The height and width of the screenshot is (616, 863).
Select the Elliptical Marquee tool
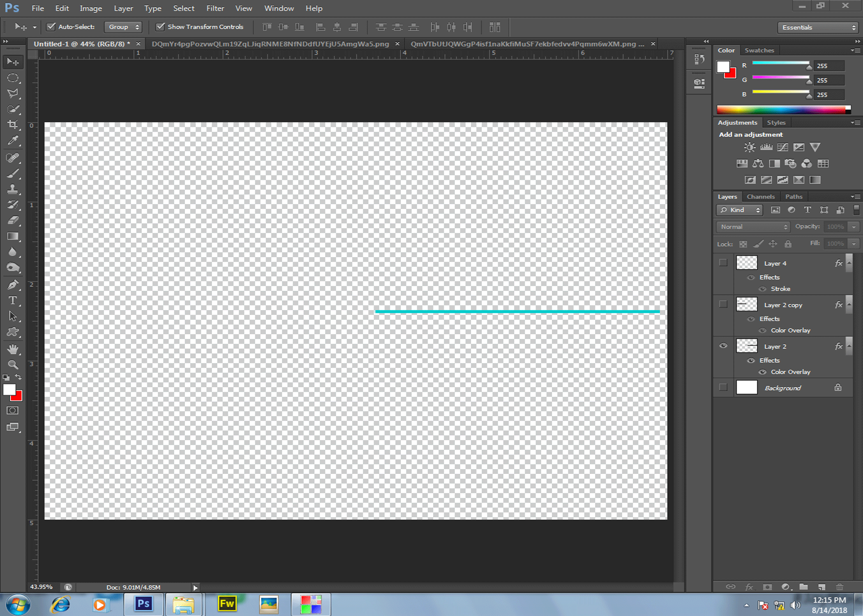pyautogui.click(x=13, y=78)
